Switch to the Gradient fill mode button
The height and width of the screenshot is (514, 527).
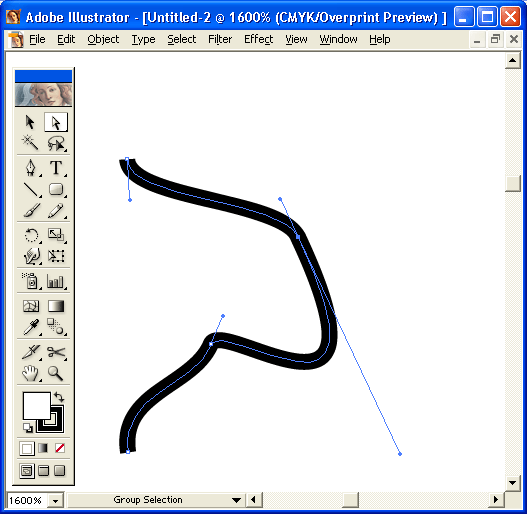pyautogui.click(x=43, y=448)
